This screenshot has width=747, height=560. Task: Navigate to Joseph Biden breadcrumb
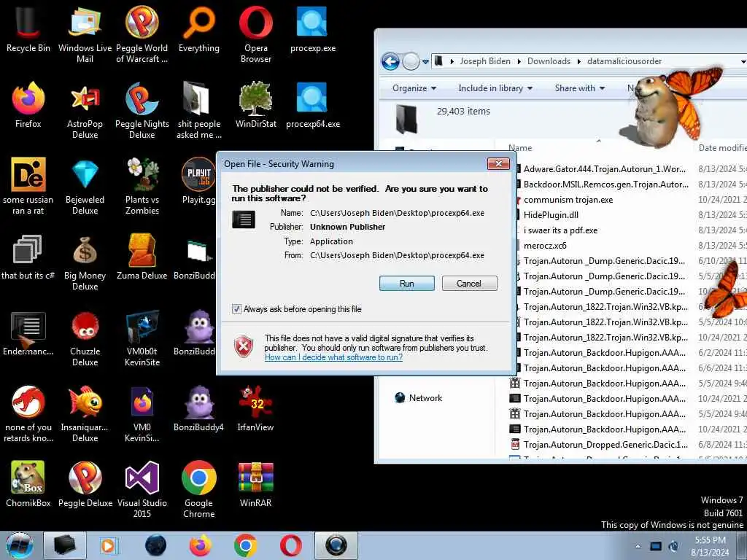[x=485, y=61]
